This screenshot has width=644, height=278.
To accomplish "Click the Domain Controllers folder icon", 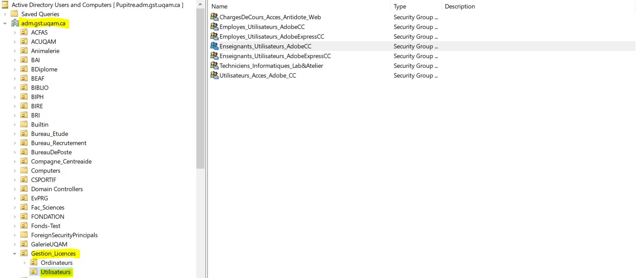I will coord(24,189).
